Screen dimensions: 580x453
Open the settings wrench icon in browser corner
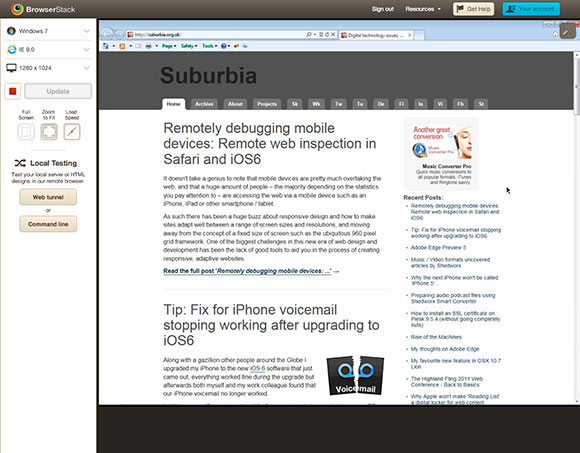(x=568, y=31)
